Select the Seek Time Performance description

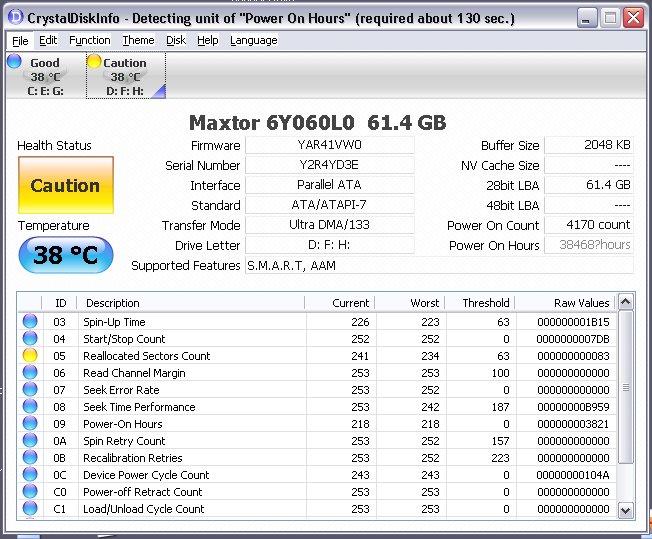139,407
